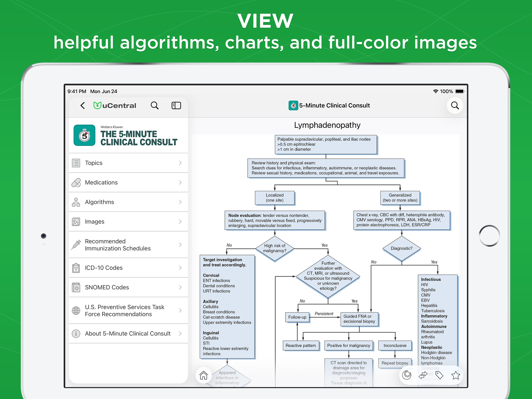The height and width of the screenshot is (399, 532).
Task: Click the 'Diagnostic?' decision diamond
Action: tap(401, 248)
